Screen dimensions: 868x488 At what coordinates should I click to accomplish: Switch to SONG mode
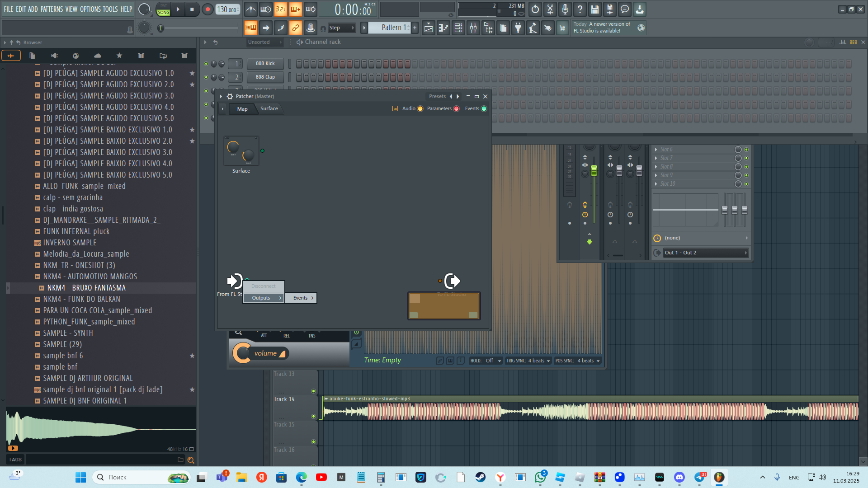click(x=163, y=13)
